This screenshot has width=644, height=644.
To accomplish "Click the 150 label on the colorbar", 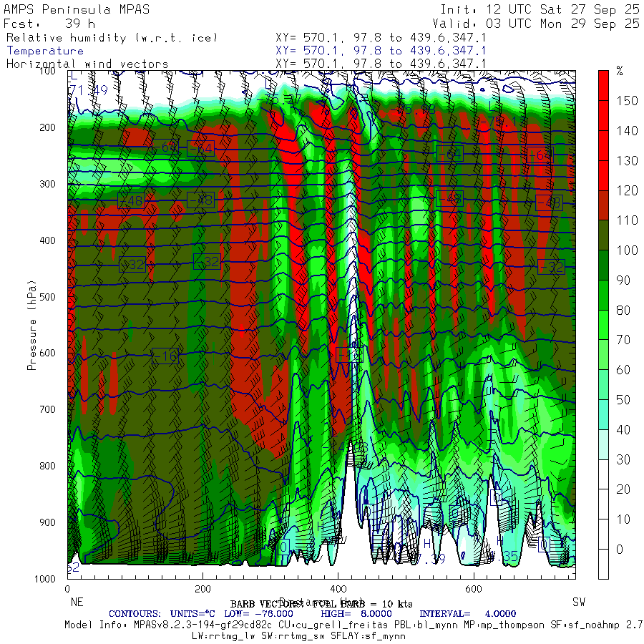I will tap(627, 101).
